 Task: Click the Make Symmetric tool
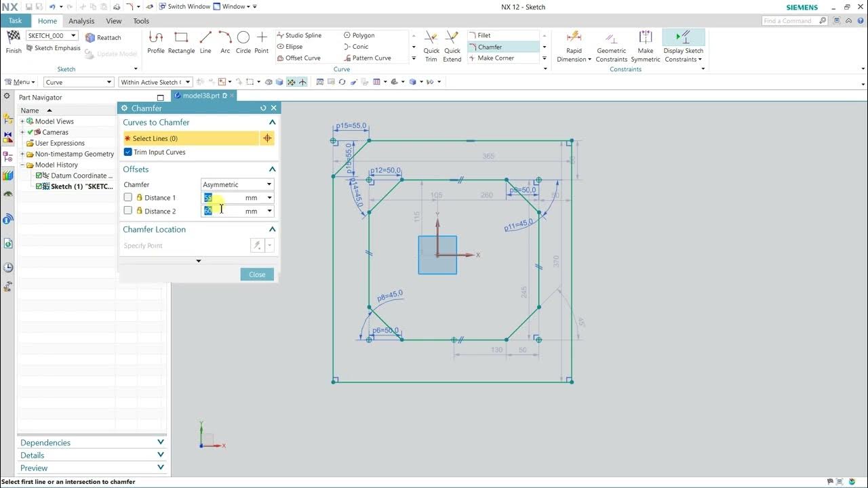(x=646, y=46)
